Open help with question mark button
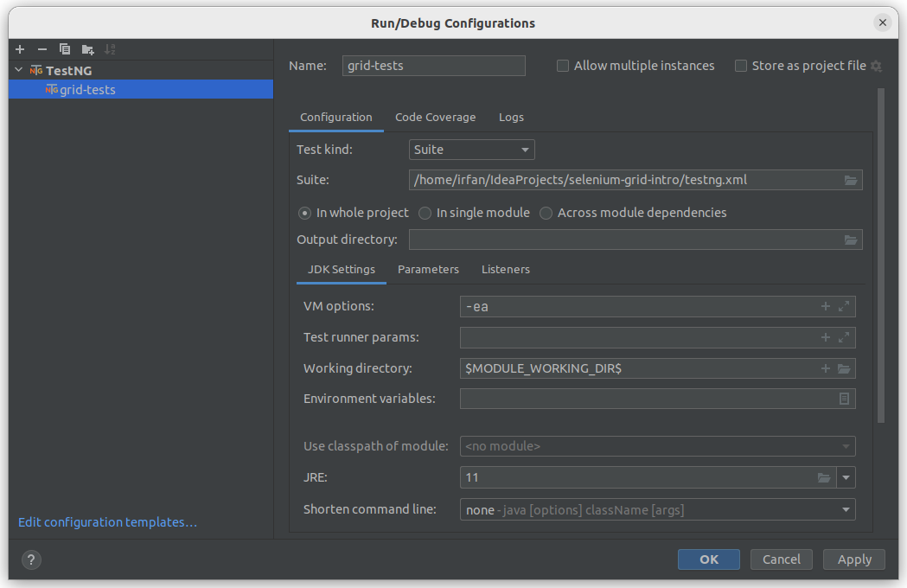 tap(31, 559)
